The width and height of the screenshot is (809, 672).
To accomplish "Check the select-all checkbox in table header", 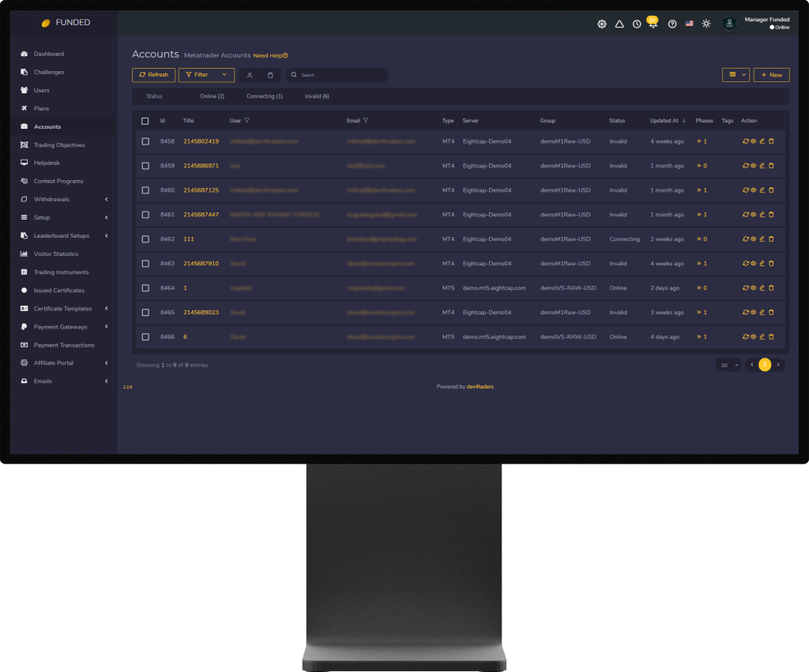I will (x=145, y=121).
